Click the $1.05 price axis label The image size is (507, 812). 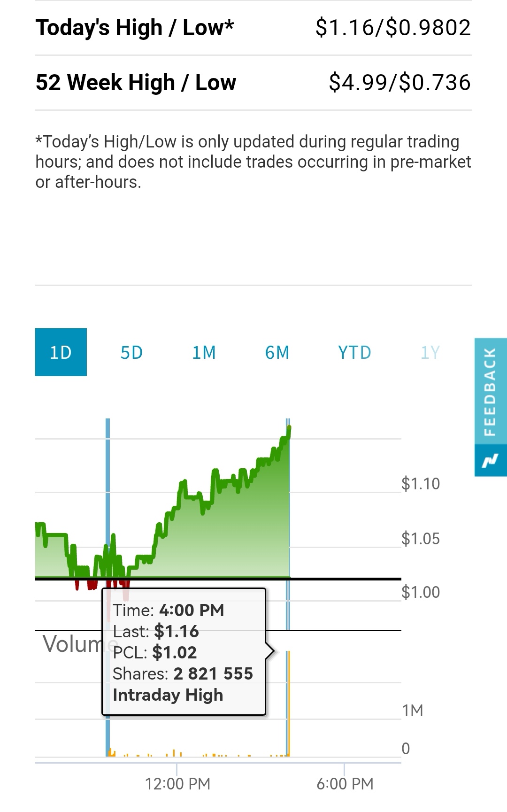(421, 538)
